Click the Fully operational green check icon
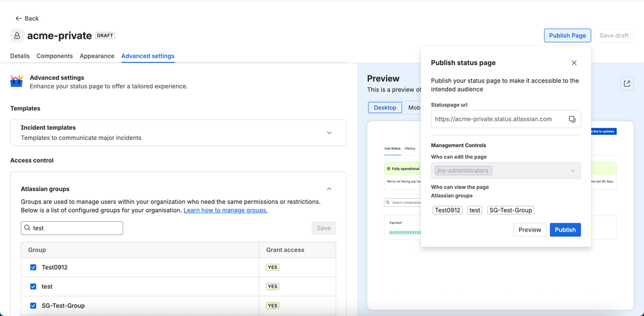 pos(389,169)
